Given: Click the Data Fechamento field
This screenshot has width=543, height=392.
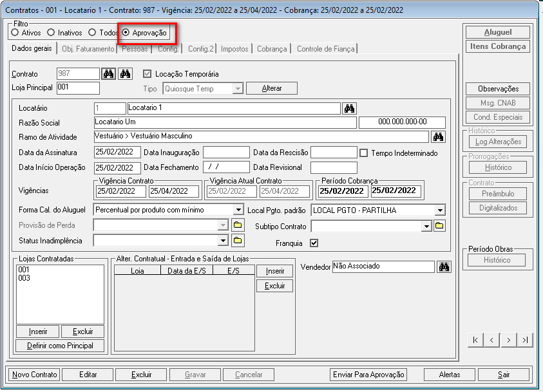Looking at the screenshot, I should (x=226, y=167).
